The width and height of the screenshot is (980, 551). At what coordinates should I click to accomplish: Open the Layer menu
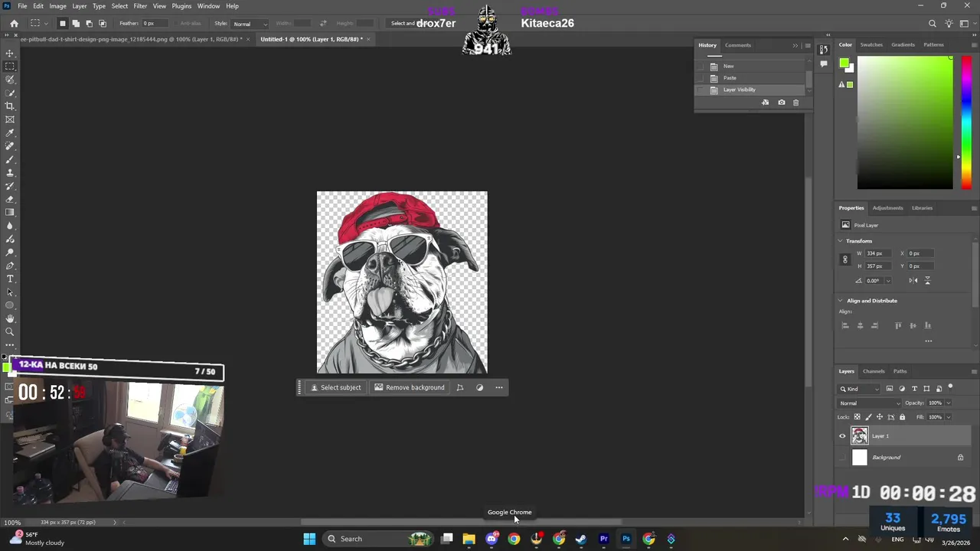pos(80,6)
